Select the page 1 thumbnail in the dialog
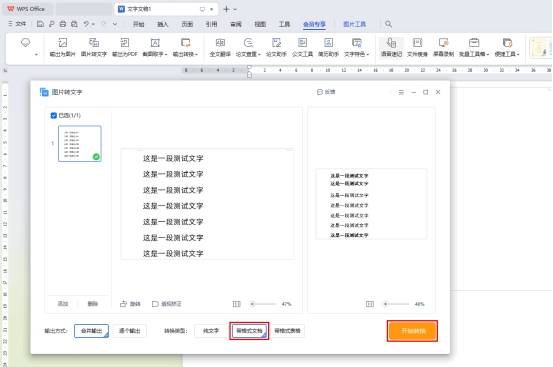 80,144
